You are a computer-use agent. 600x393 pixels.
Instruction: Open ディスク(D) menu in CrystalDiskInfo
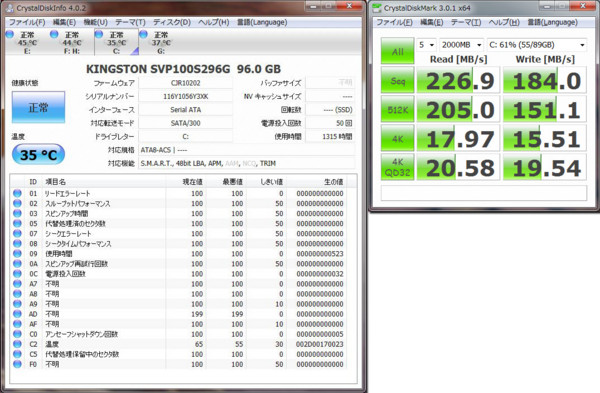[172, 22]
